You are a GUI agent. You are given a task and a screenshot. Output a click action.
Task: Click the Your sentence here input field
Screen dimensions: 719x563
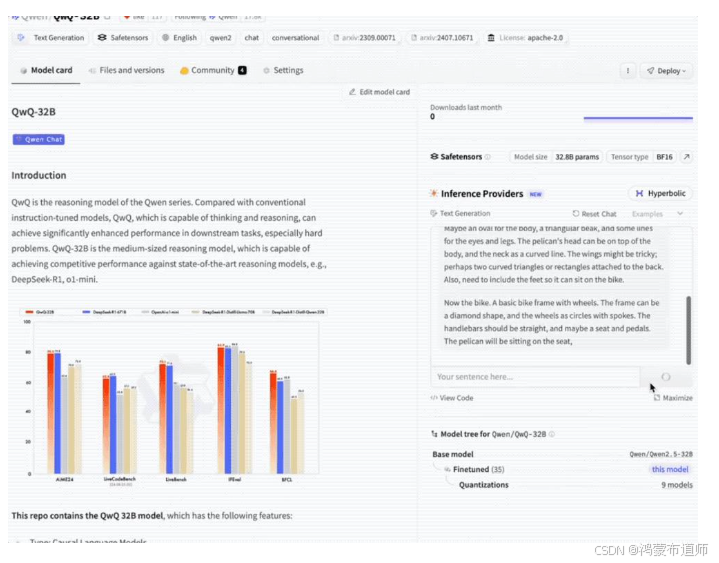(x=535, y=377)
